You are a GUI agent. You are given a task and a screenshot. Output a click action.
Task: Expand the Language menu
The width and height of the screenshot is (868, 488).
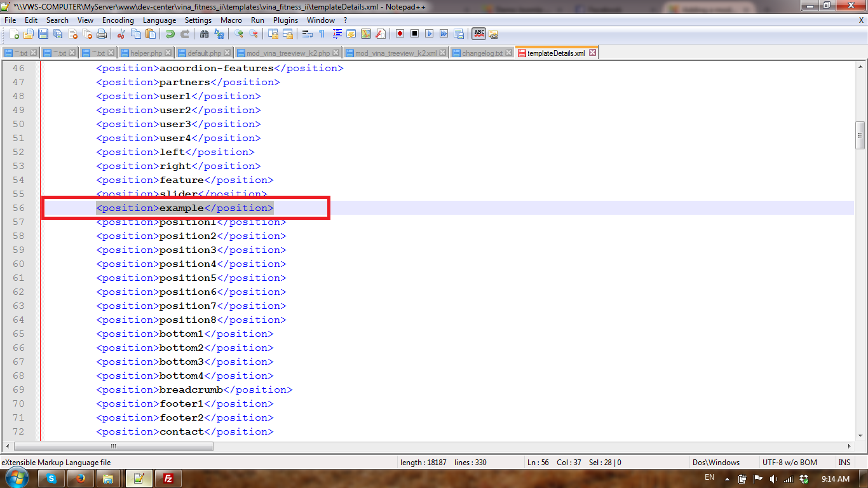pyautogui.click(x=159, y=20)
